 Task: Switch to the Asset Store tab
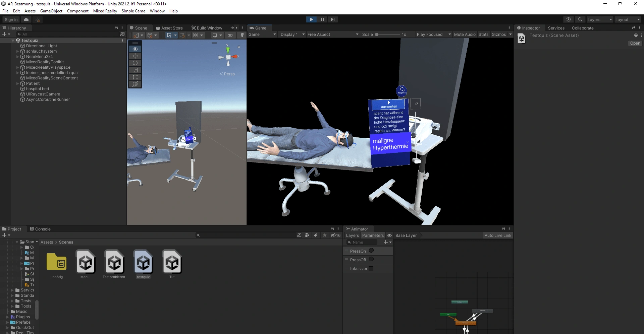169,28
